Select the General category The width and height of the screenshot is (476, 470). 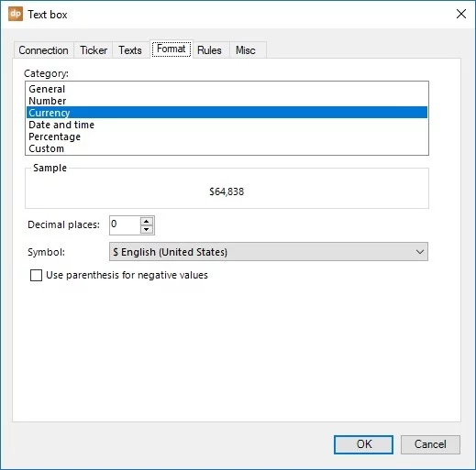[227, 89]
